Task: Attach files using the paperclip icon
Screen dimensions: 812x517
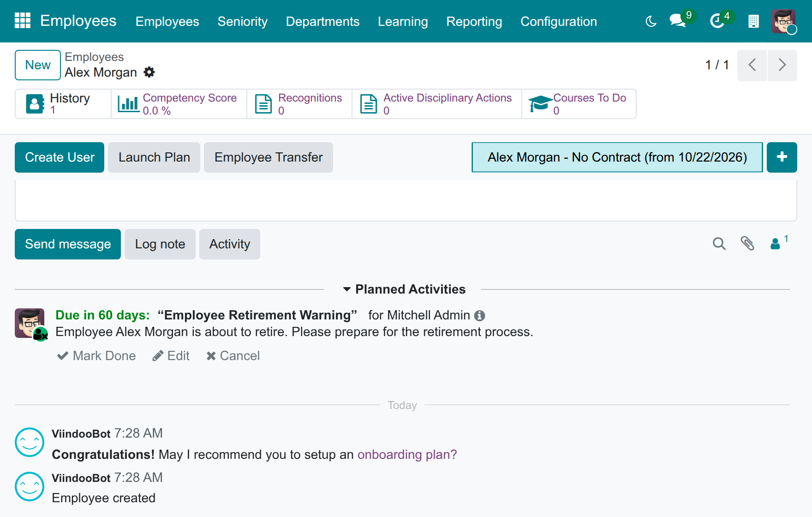Action: [747, 244]
